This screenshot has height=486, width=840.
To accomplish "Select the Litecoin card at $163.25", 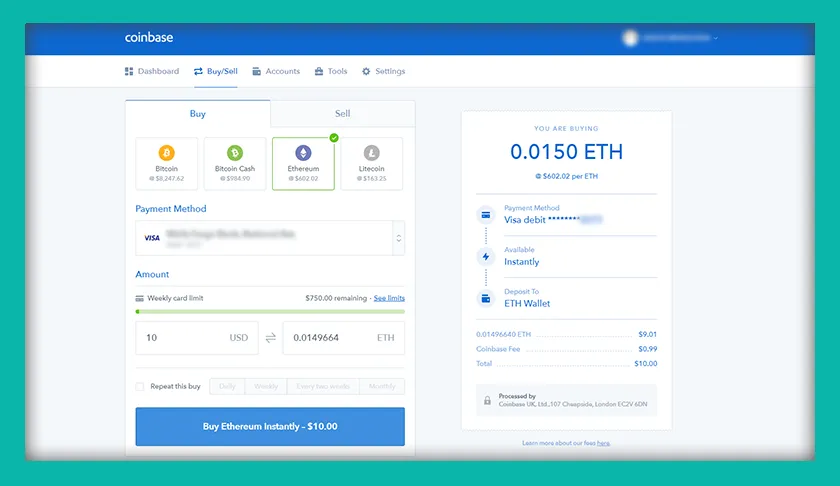I will (371, 163).
